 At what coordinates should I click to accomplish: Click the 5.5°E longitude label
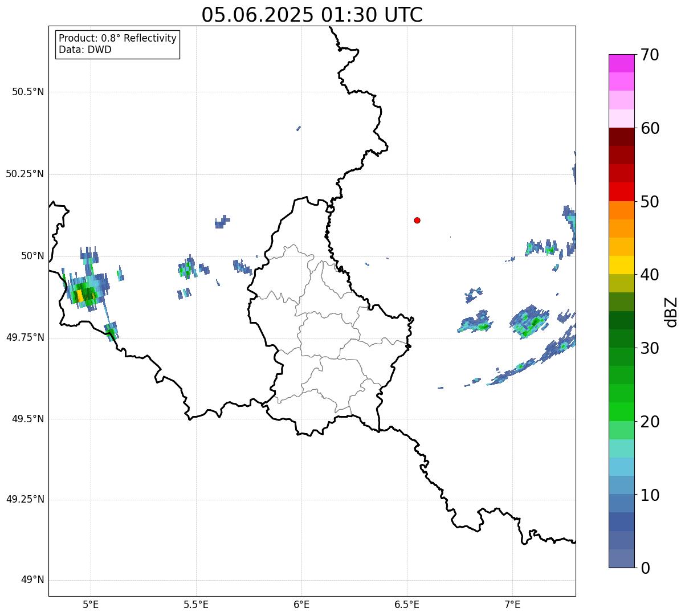point(196,604)
